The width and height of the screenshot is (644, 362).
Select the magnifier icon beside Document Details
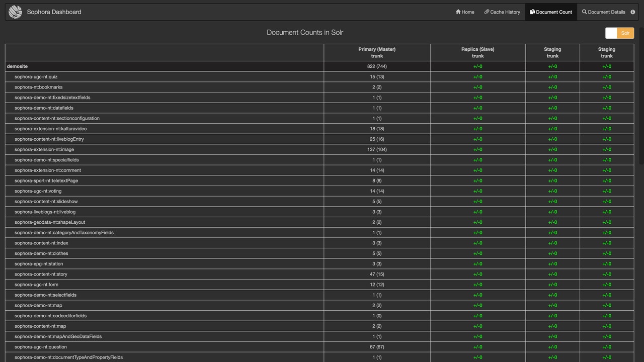[585, 12]
